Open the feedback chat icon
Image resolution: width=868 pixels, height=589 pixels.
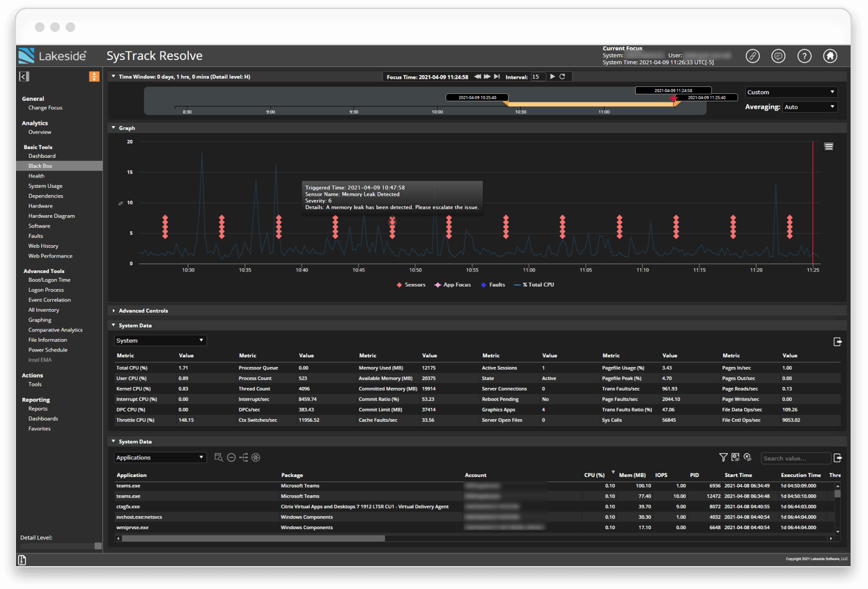pyautogui.click(x=778, y=56)
